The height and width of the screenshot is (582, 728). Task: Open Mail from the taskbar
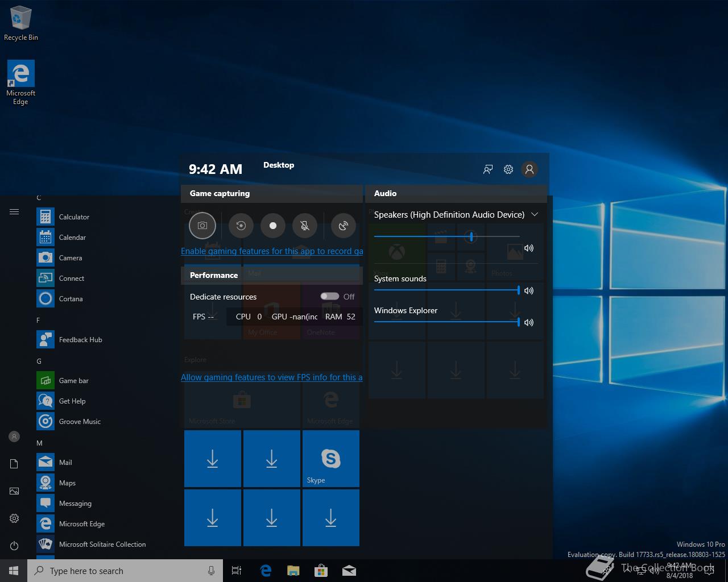coord(349,571)
